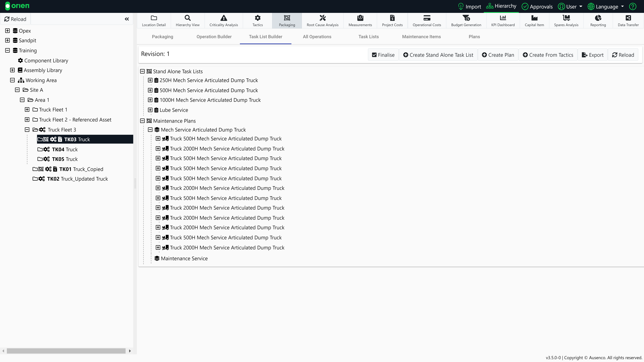Expand the Lube Service task list
This screenshot has width=644, height=362.
coord(150,110)
